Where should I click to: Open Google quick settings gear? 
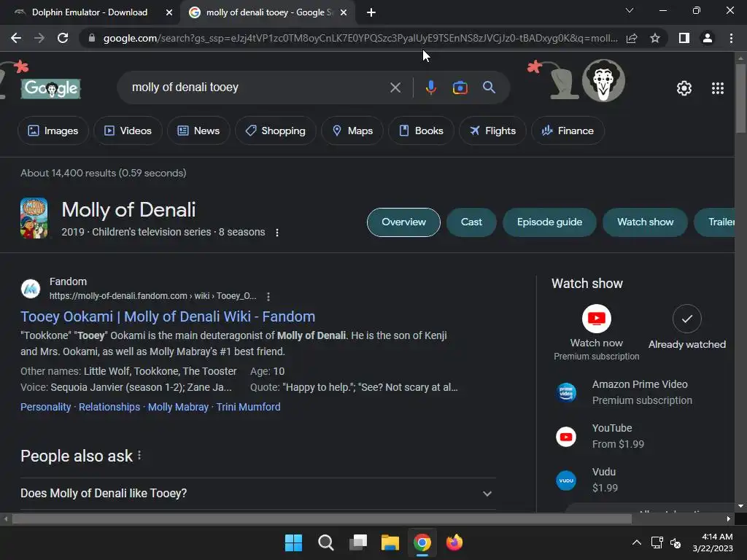click(684, 88)
